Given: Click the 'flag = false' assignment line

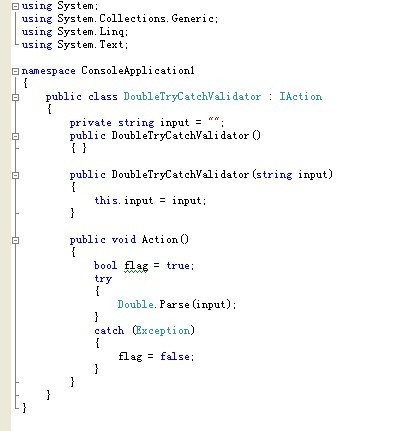Looking at the screenshot, I should 156,356.
